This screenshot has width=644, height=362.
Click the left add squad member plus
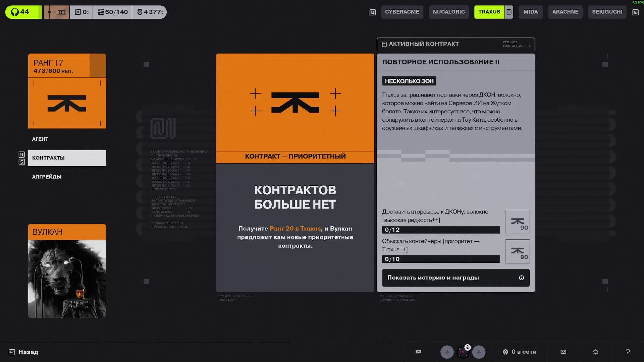[447, 352]
